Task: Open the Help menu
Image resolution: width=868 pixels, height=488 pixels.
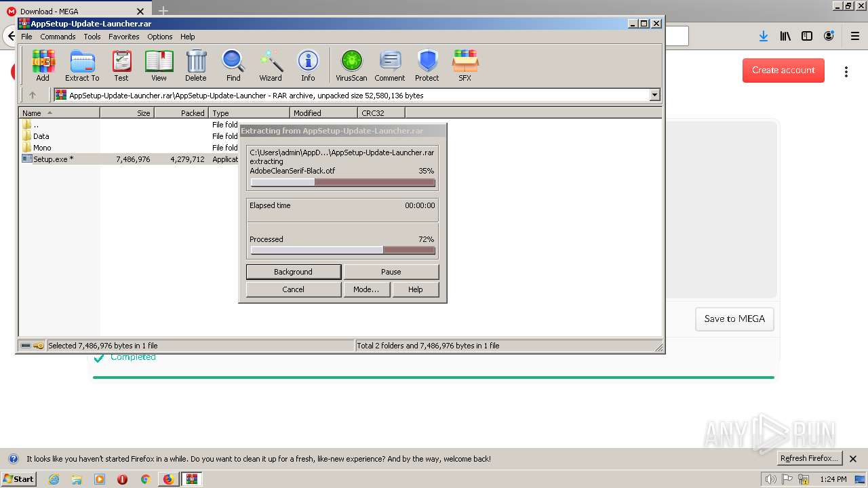Action: pos(187,37)
